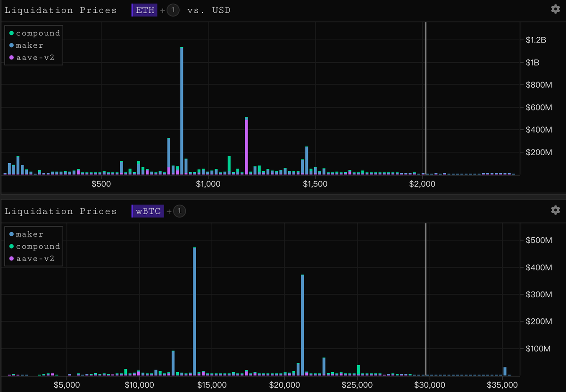Click the $10,000 x-axis label
This screenshot has width=566, height=392.
click(x=139, y=385)
